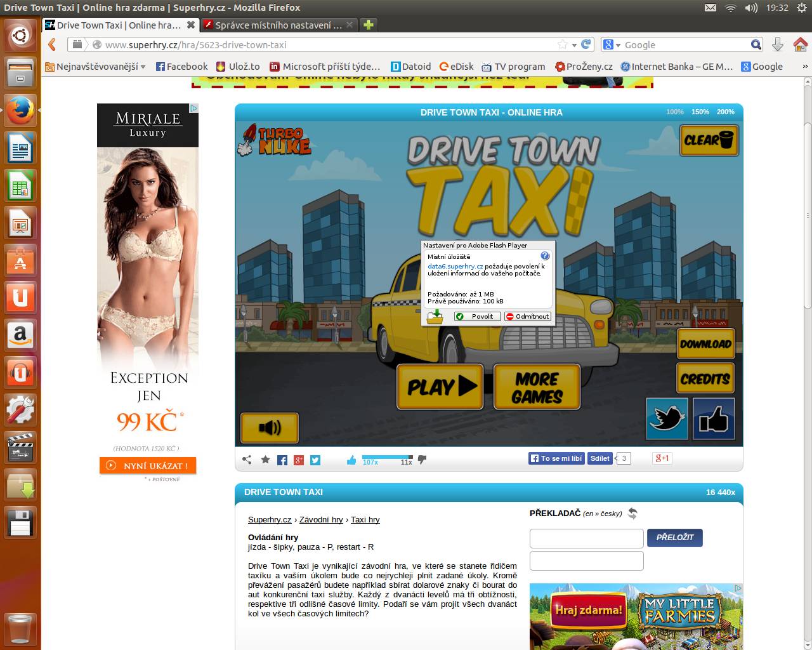Click the PŘELOŽIT translate button
This screenshot has height=650, width=812.
click(675, 538)
